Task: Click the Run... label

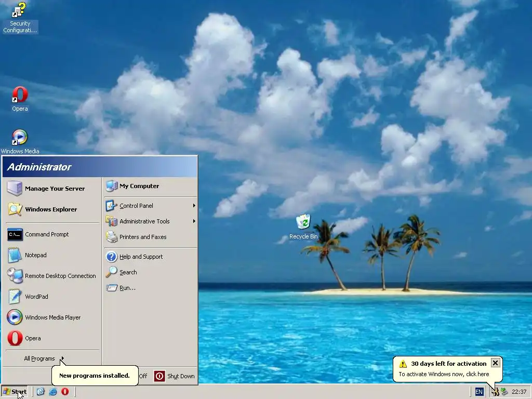Action: 127,288
